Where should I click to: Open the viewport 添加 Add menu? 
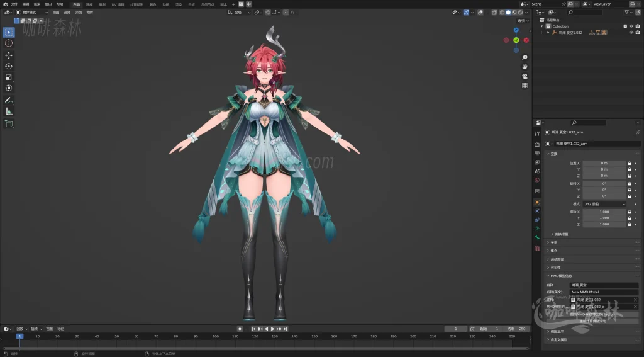79,13
